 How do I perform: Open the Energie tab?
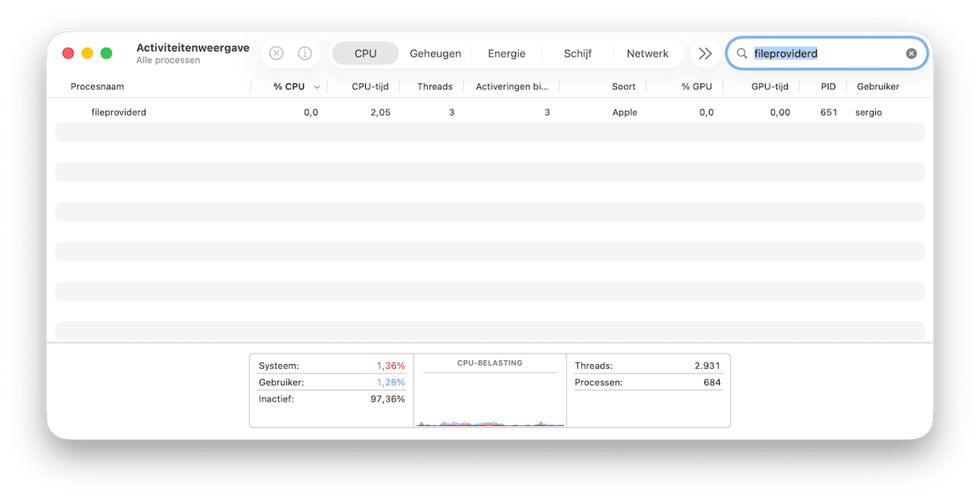(506, 53)
